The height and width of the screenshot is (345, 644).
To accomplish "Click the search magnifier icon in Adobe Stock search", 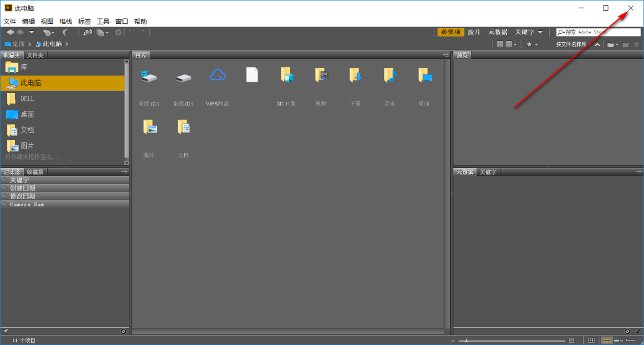I will (x=559, y=32).
